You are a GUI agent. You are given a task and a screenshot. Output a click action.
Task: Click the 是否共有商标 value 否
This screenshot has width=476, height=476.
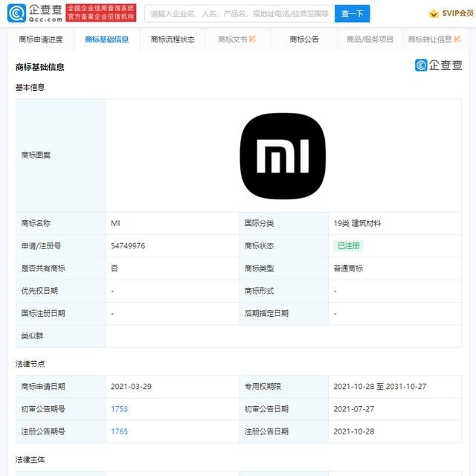point(115,268)
